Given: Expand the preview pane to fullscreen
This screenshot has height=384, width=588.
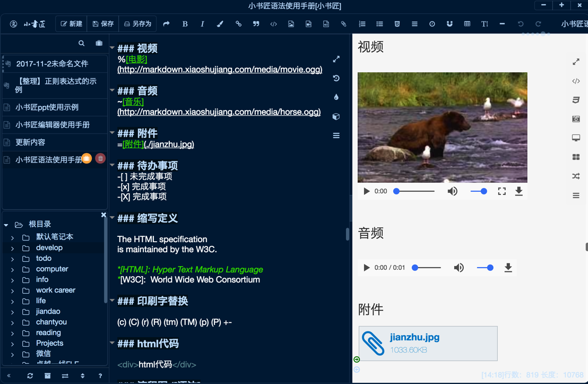Looking at the screenshot, I should 576,62.
